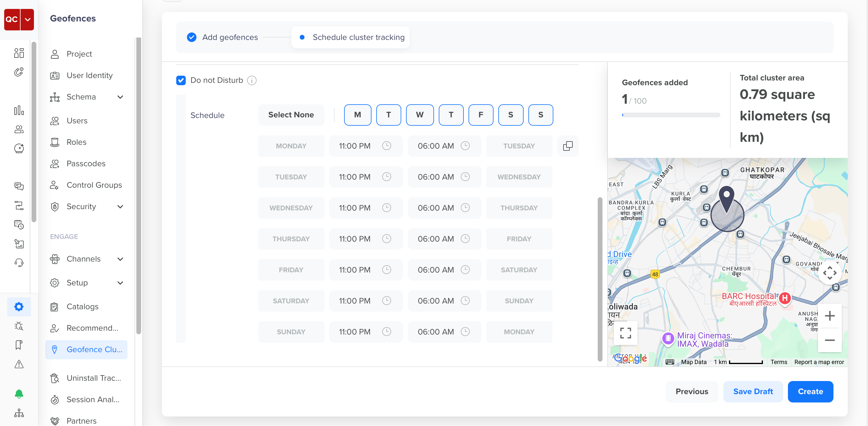The width and height of the screenshot is (868, 426).
Task: Toggle map fullscreen view icon
Action: [x=625, y=333]
